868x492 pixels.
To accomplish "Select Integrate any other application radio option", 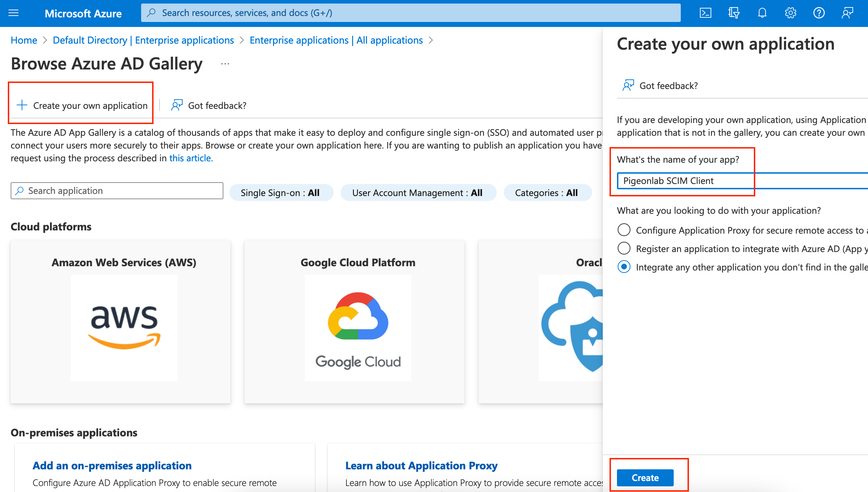I will pos(624,267).
